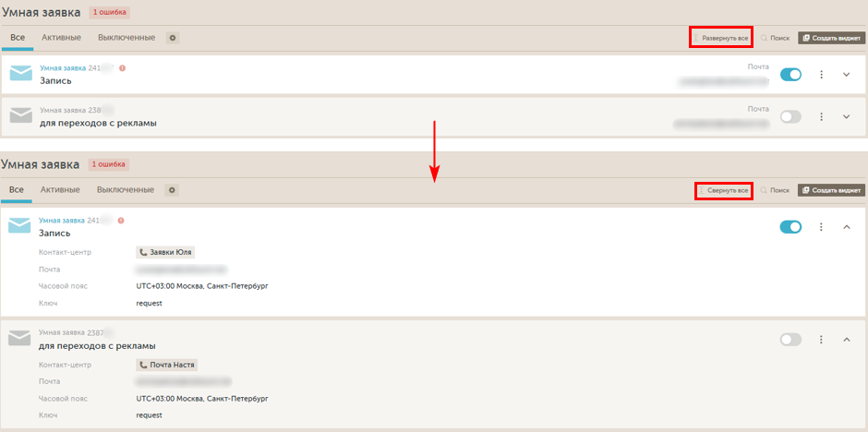Expand 'для переходов с рекламы' row with down chevron
Screen dimensions: 868x432
(x=846, y=116)
